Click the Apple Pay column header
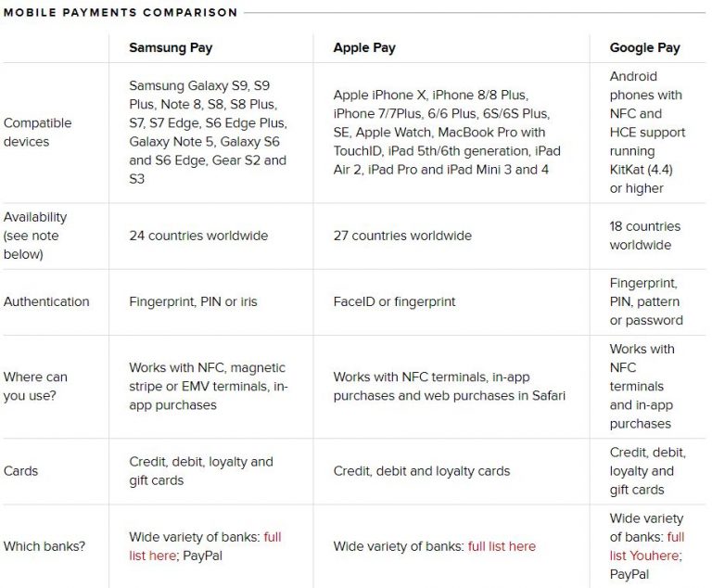This screenshot has width=712, height=588. pos(364,47)
